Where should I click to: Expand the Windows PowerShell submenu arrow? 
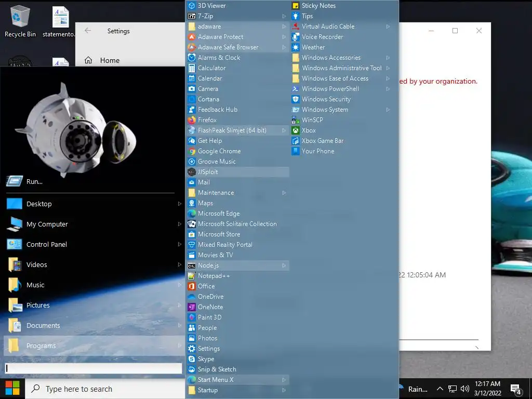388,89
